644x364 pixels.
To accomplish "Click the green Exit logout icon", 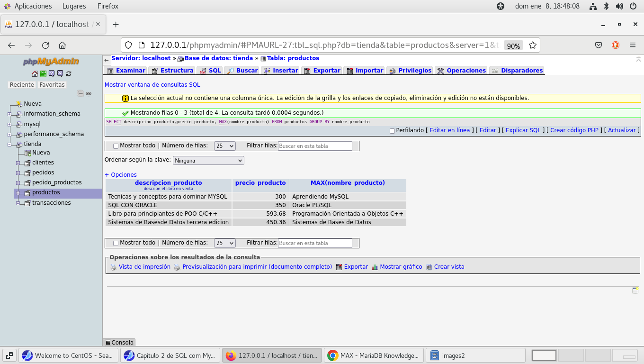I will point(43,73).
